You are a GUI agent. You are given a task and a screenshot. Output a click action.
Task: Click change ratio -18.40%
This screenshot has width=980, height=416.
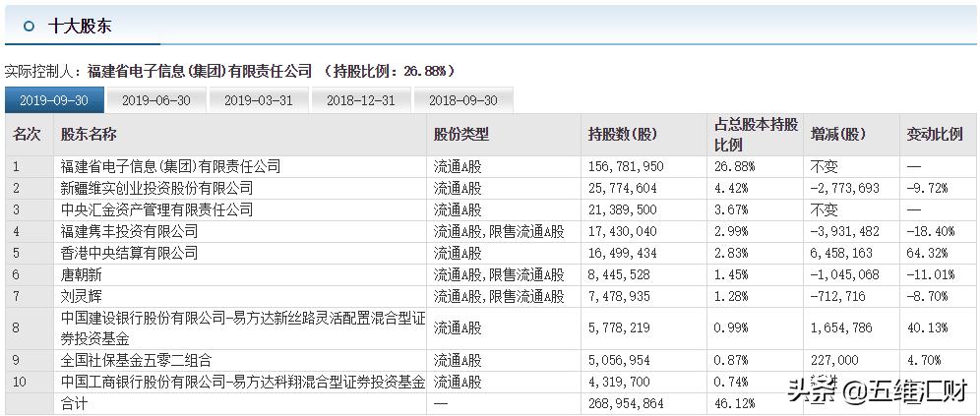point(931,232)
